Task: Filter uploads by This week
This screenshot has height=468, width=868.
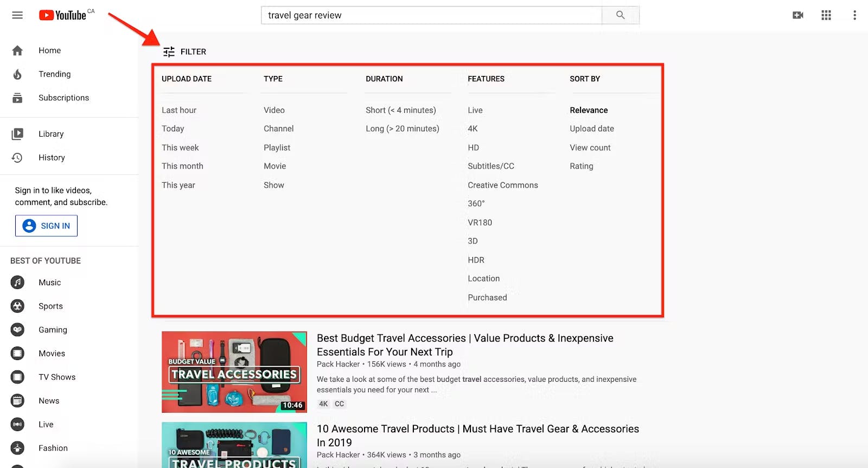Action: [180, 148]
